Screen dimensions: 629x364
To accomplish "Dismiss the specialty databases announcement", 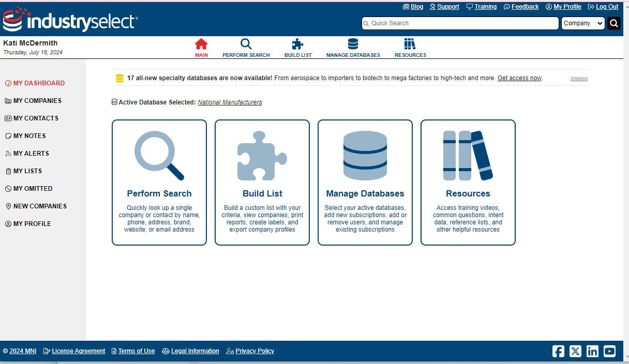I will point(579,79).
